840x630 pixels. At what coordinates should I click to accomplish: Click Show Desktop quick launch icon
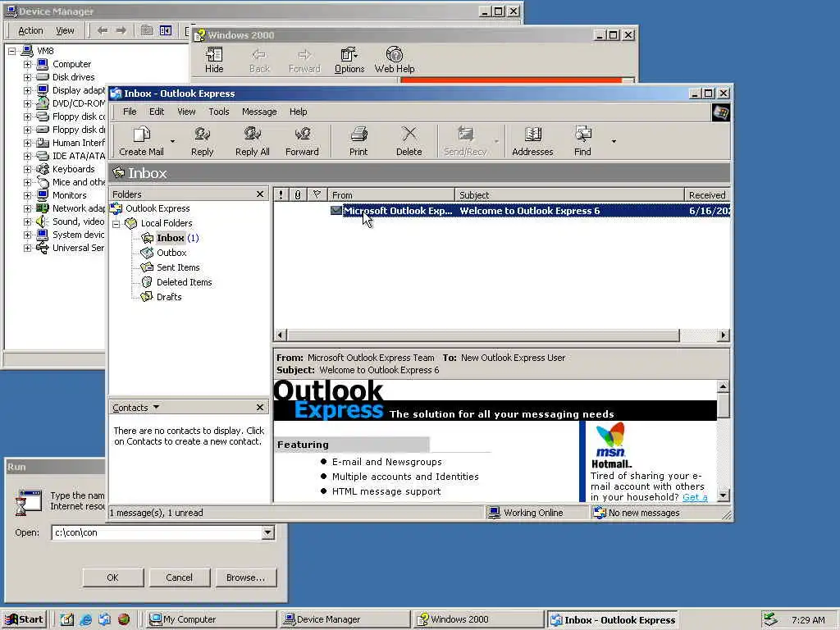[x=67, y=619]
